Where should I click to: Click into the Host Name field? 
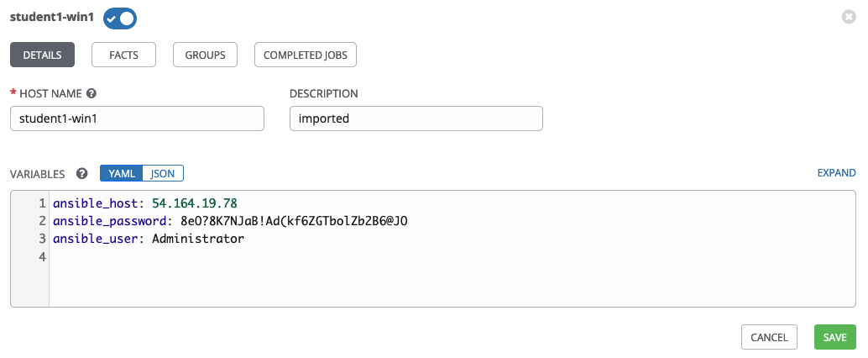(137, 118)
